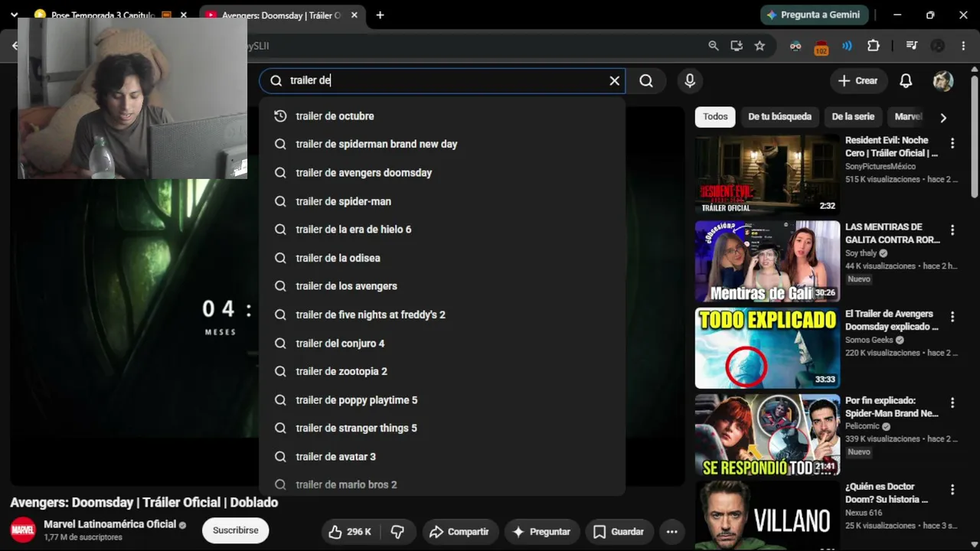This screenshot has height=551, width=980.
Task: Choose suggestion 'trailer de five nights at freddy's 2'
Action: (443, 315)
